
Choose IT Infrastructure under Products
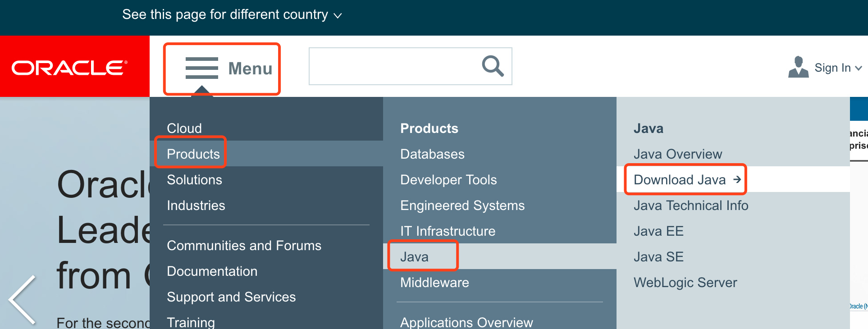tap(448, 231)
